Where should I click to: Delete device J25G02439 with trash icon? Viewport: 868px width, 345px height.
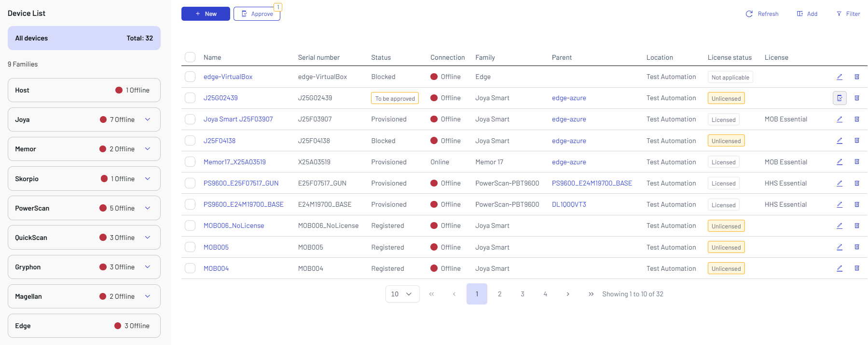click(857, 98)
